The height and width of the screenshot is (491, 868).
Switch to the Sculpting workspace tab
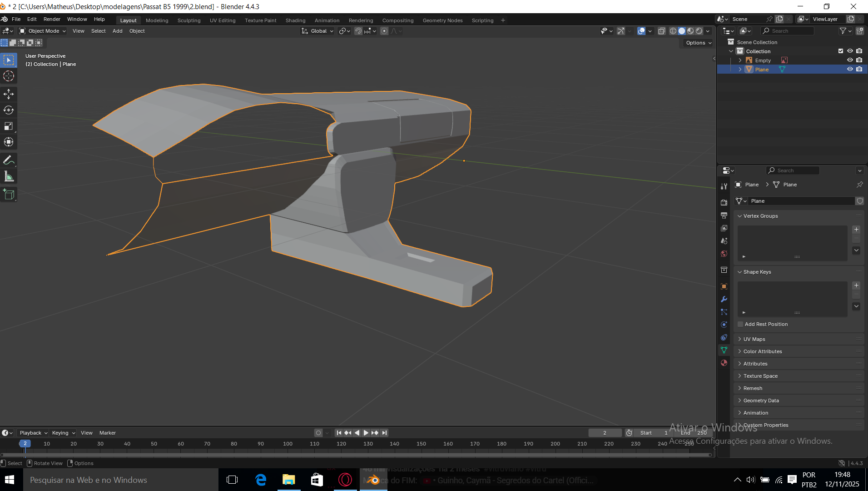point(189,20)
